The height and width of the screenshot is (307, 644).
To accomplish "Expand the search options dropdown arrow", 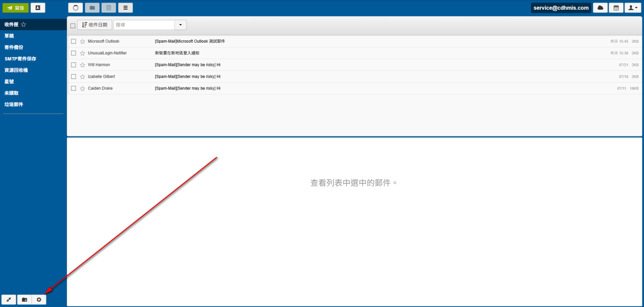I will (x=180, y=25).
